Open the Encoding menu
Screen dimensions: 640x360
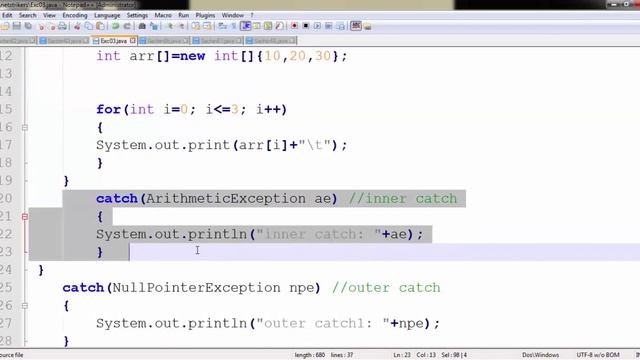point(75,15)
